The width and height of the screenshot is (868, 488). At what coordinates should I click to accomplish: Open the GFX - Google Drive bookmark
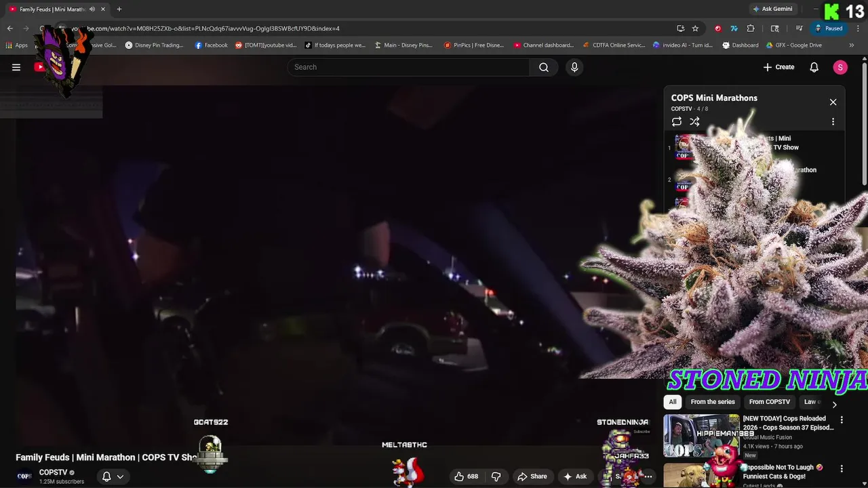pyautogui.click(x=793, y=45)
